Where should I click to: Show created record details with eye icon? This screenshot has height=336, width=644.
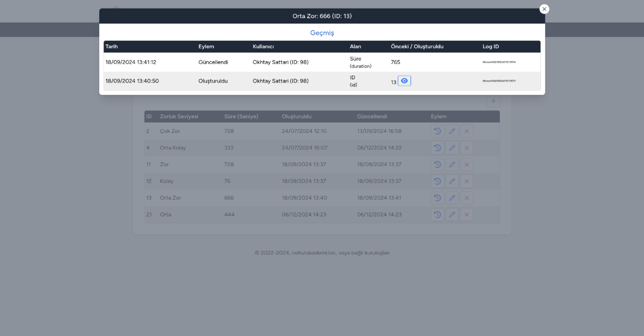(404, 81)
